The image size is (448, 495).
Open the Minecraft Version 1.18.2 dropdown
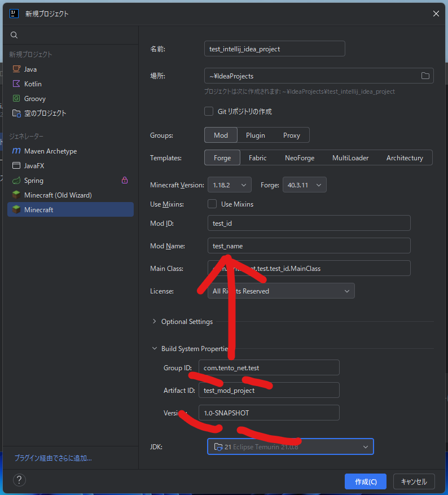click(x=230, y=185)
